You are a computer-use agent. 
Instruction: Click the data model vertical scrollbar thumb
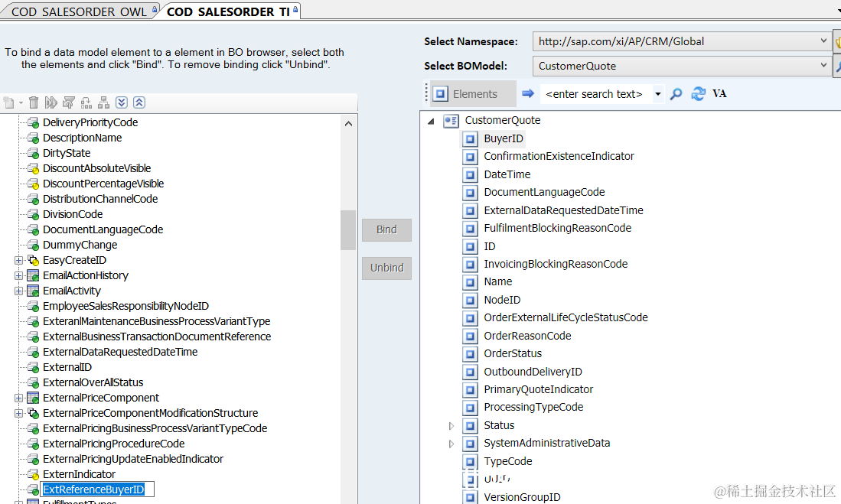(x=348, y=230)
